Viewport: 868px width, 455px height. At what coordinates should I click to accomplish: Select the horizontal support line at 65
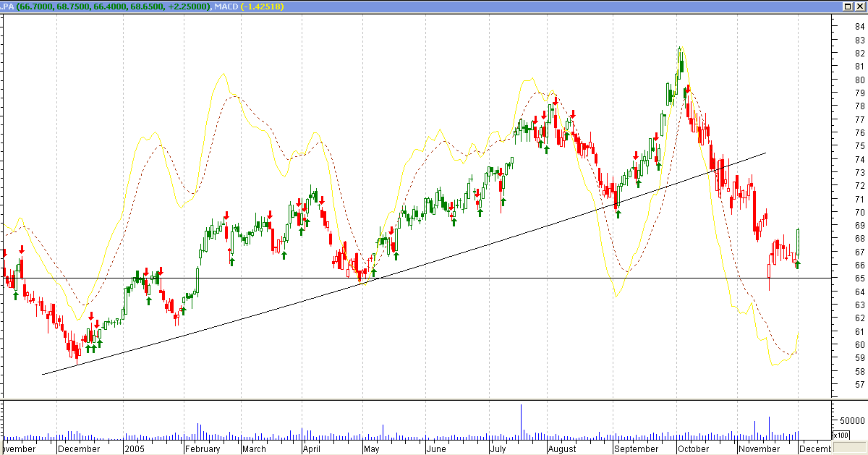416,278
